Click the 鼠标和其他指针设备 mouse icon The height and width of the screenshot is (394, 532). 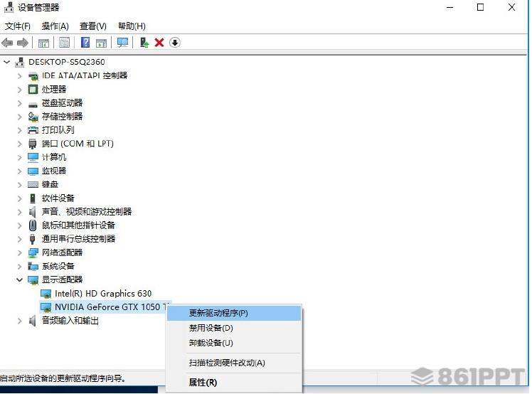[33, 225]
